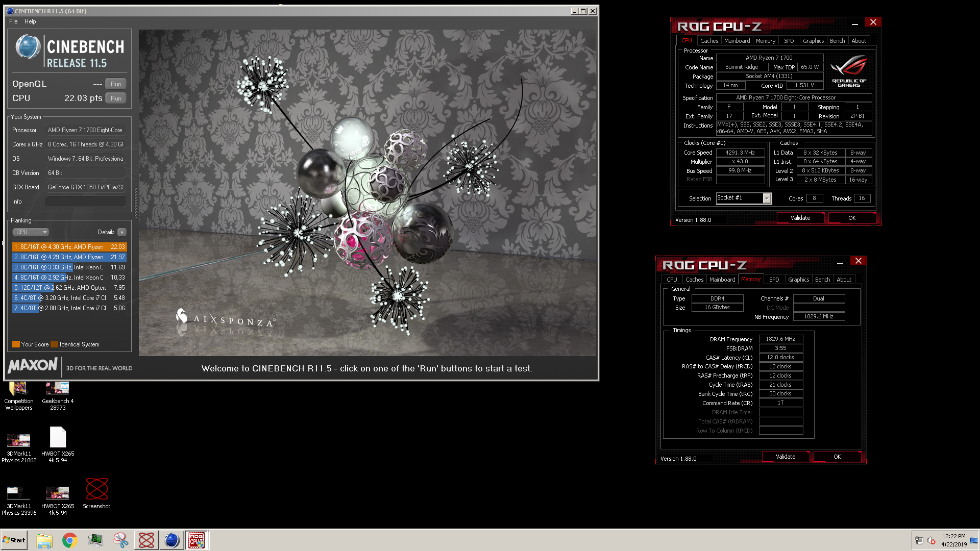Click the network icon in system tray
The width and height of the screenshot is (980, 551).
919,540
